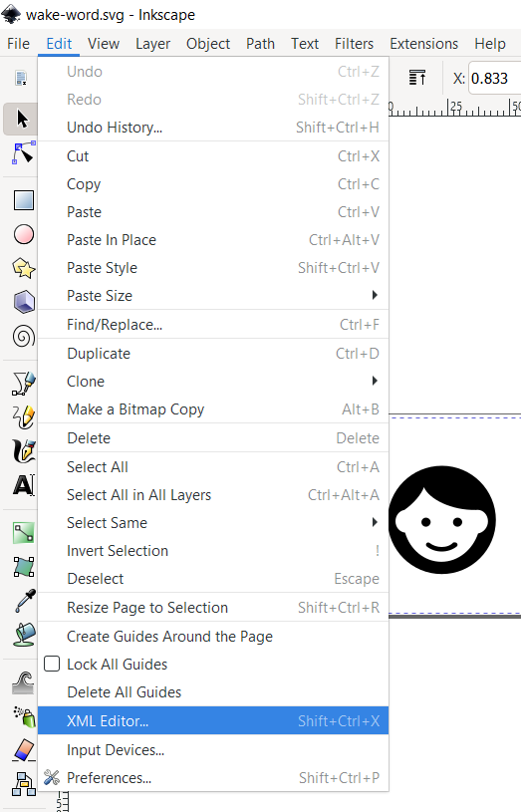Viewport: 521px width, 812px height.
Task: Open the Path menu
Action: (261, 44)
